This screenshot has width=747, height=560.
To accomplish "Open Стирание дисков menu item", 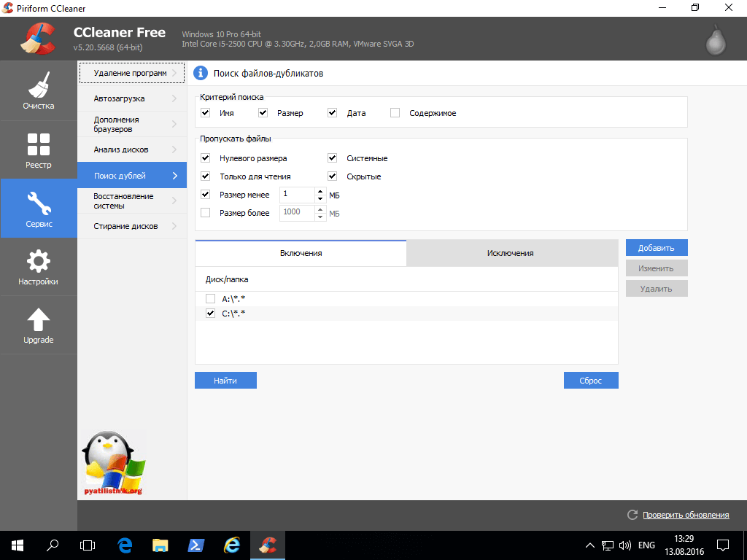I will (x=125, y=226).
